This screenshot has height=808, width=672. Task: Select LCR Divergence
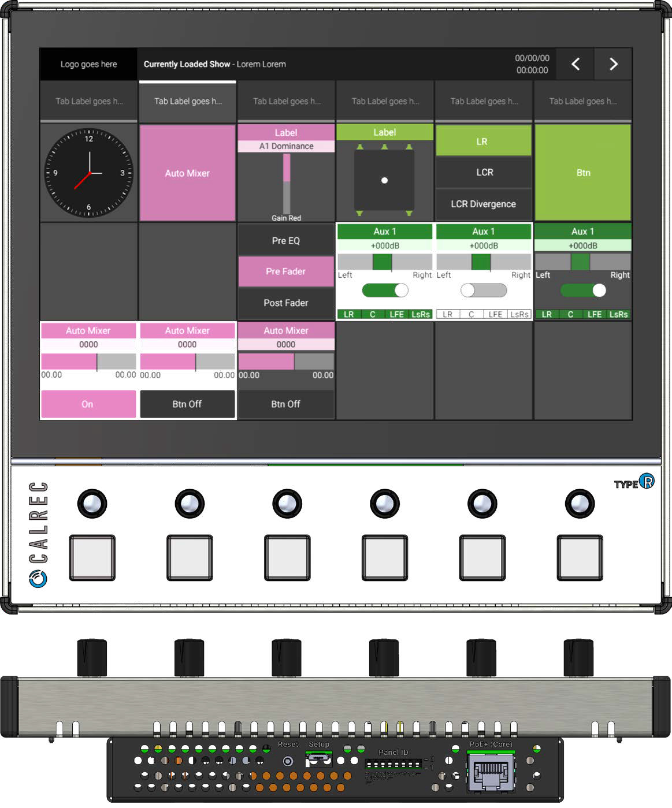483,204
